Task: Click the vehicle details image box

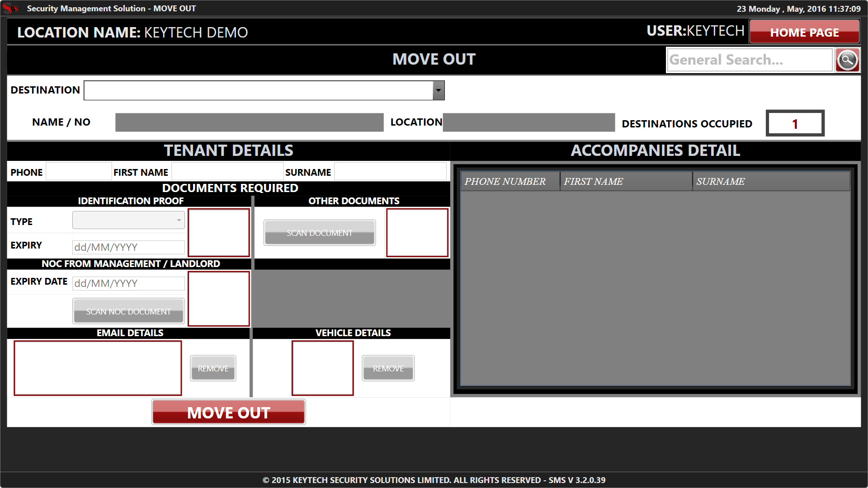Action: tap(322, 368)
